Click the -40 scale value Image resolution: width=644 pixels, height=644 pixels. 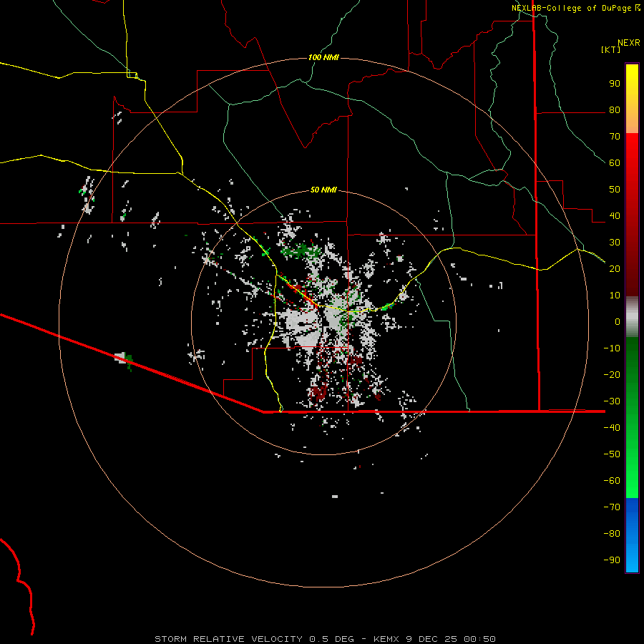pyautogui.click(x=612, y=428)
